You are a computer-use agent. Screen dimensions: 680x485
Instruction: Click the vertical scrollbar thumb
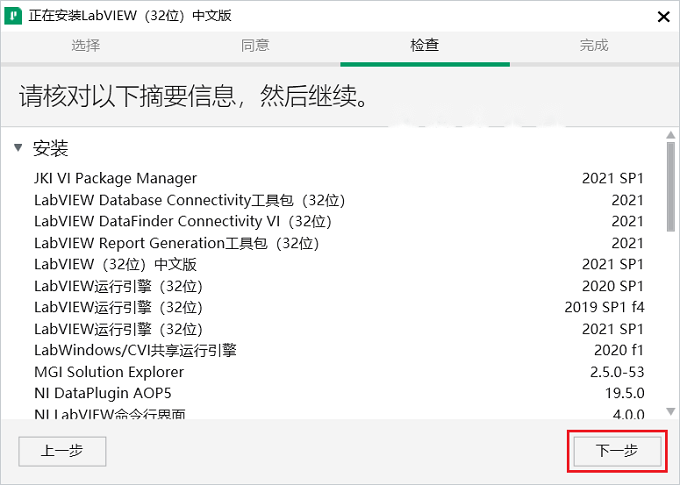(x=670, y=187)
